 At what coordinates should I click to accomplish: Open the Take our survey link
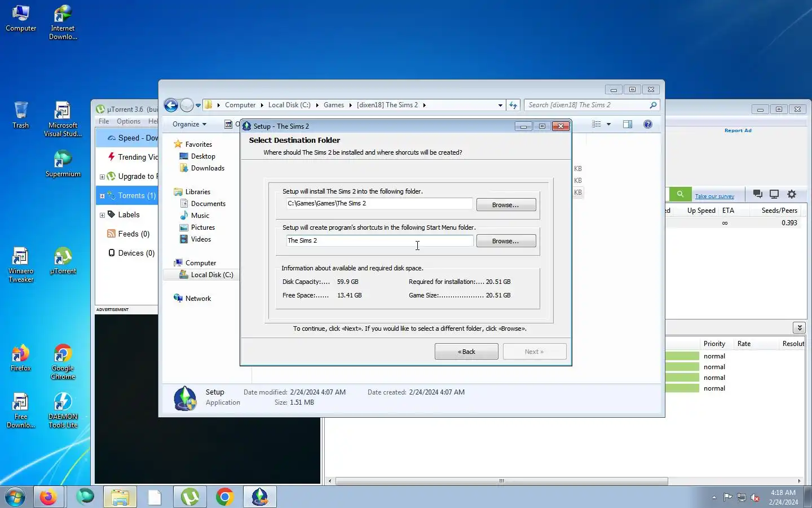(714, 196)
